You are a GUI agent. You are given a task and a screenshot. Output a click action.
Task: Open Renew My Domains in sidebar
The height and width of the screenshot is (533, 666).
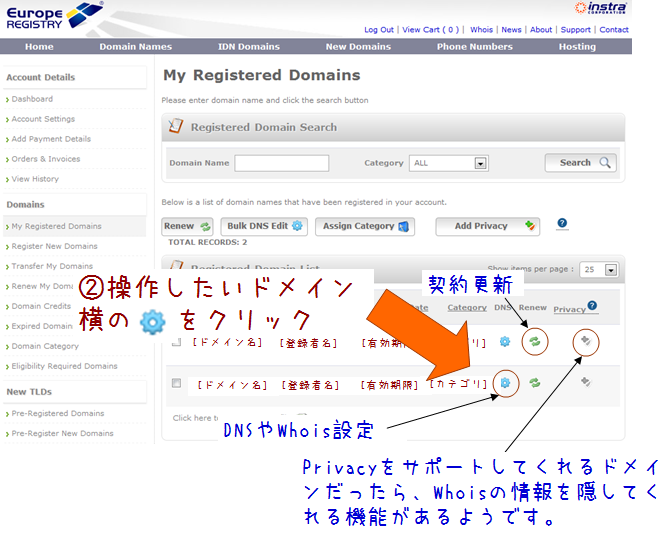point(42,286)
